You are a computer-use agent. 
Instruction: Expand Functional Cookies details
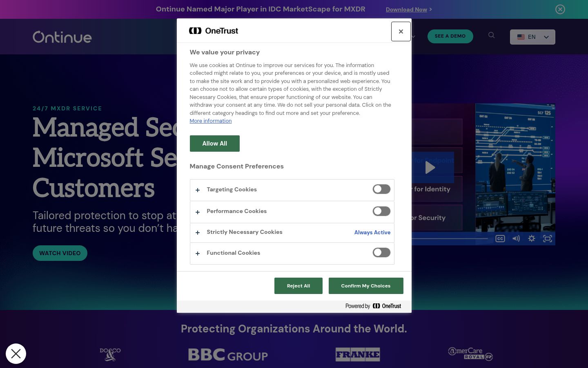pyautogui.click(x=198, y=254)
